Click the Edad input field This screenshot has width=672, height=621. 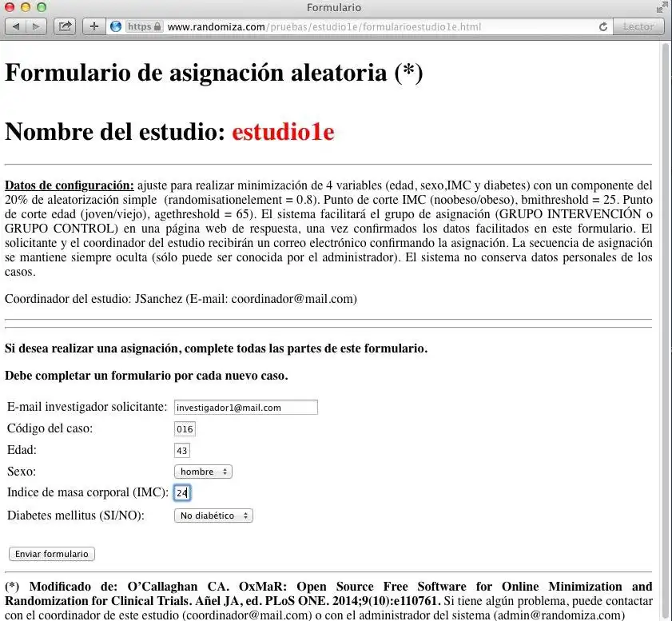[x=181, y=451]
